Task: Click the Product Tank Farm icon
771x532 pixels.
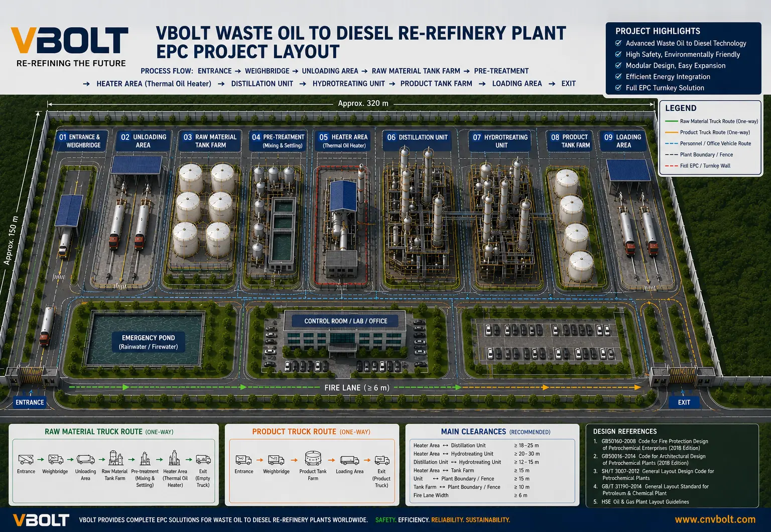Action: (313, 458)
